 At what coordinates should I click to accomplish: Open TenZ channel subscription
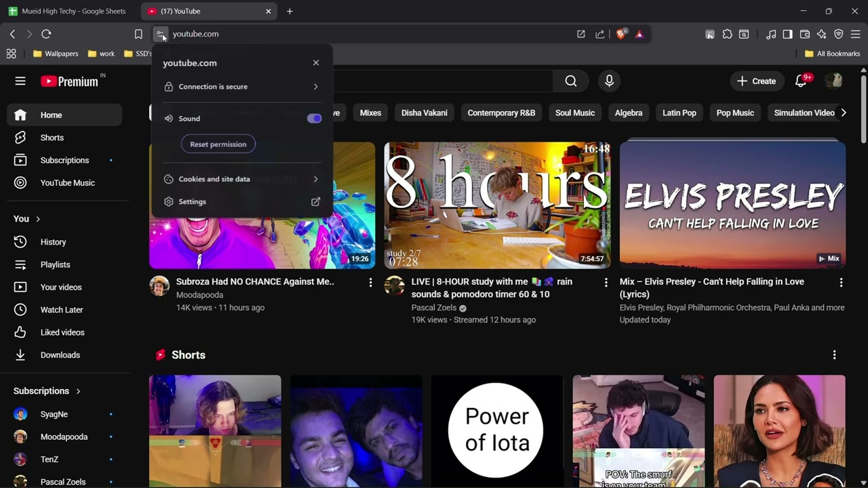point(64,460)
